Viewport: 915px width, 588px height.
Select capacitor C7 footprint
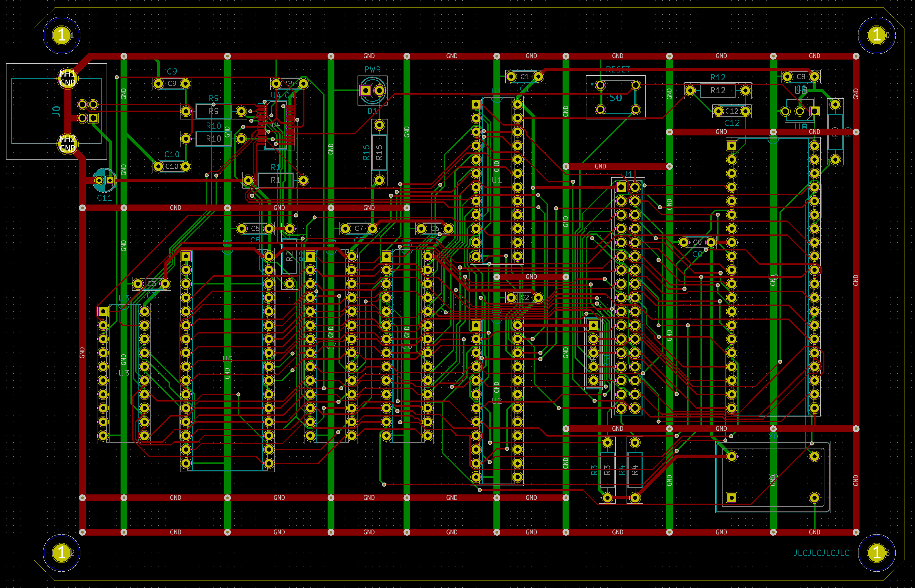pos(358,229)
